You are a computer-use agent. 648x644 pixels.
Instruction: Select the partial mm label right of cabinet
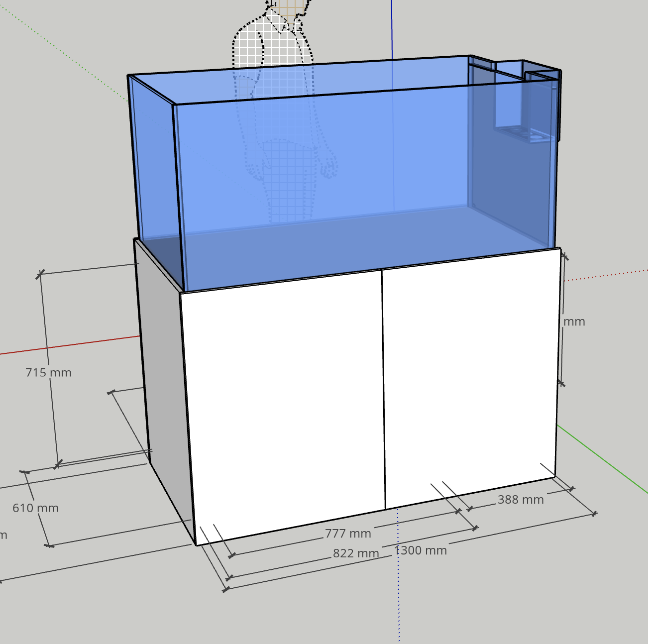coord(574,322)
